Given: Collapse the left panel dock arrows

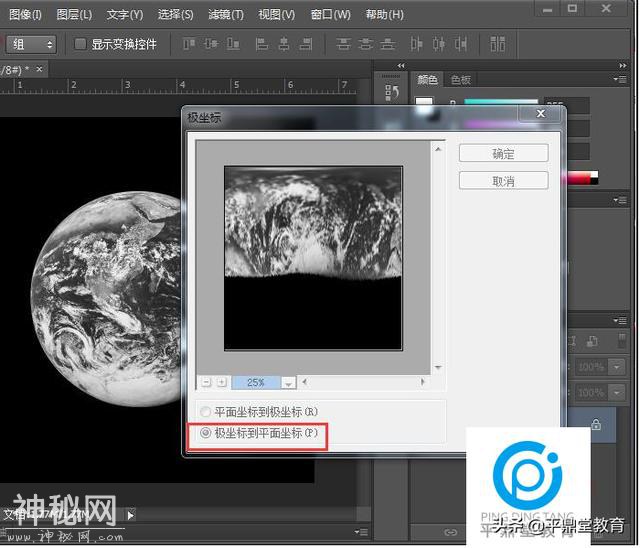Looking at the screenshot, I should pos(401,66).
